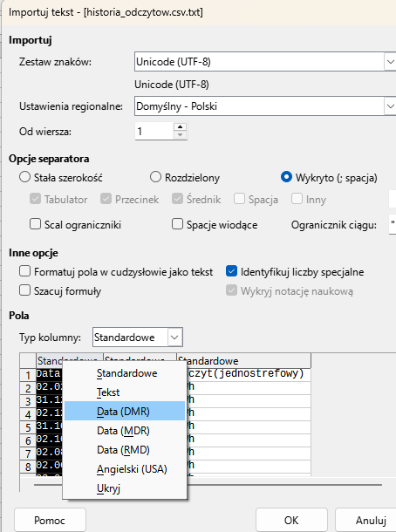The height and width of the screenshot is (532, 396).
Task: Open Pomoc help button
Action: point(50,520)
